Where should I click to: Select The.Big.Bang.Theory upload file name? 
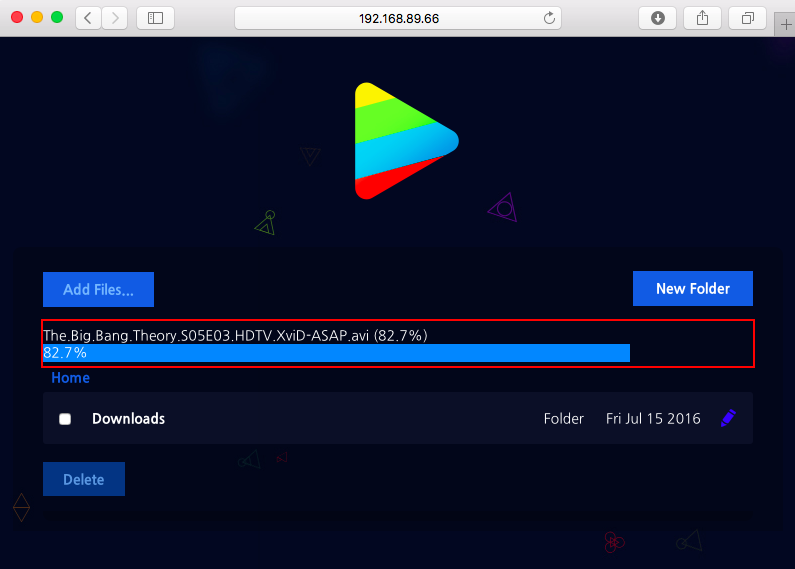[235, 335]
